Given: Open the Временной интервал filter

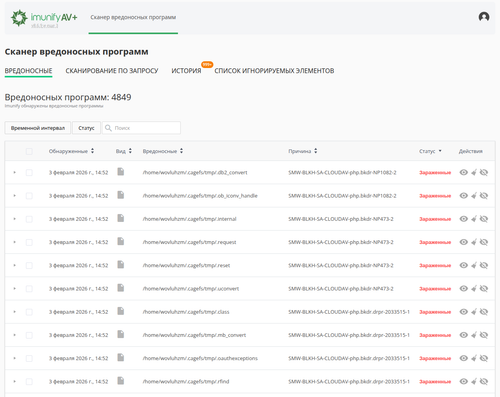Looking at the screenshot, I should coord(38,128).
